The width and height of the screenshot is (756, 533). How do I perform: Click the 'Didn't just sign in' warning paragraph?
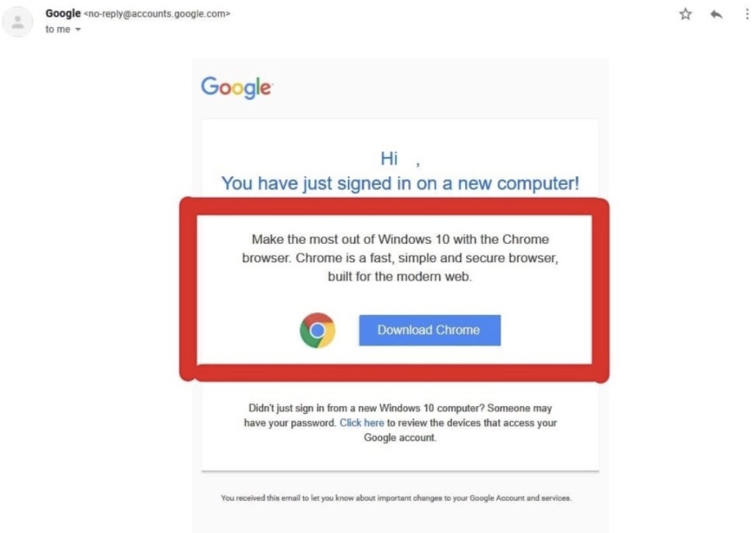click(x=400, y=423)
